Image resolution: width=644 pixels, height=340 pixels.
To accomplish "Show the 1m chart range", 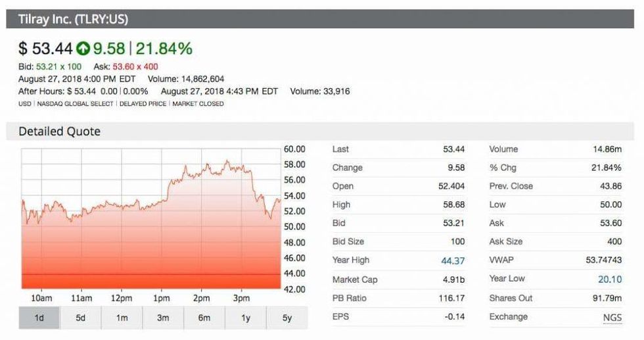I will pos(122,318).
